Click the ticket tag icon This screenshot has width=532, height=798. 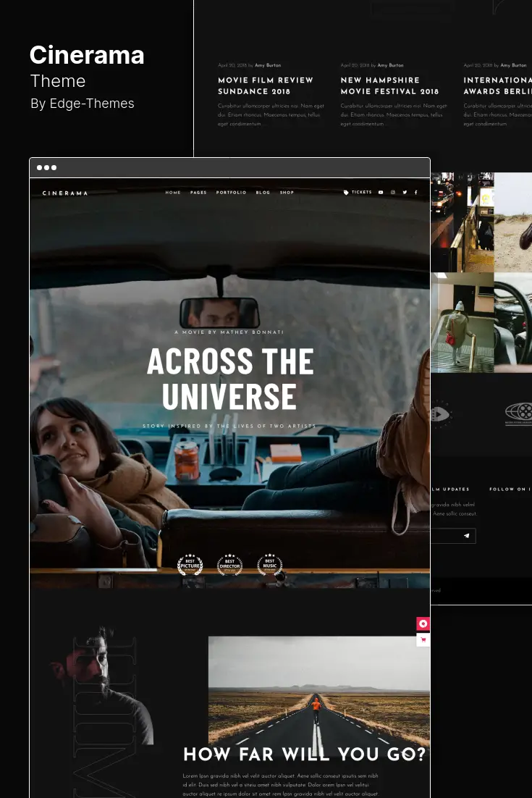[346, 193]
